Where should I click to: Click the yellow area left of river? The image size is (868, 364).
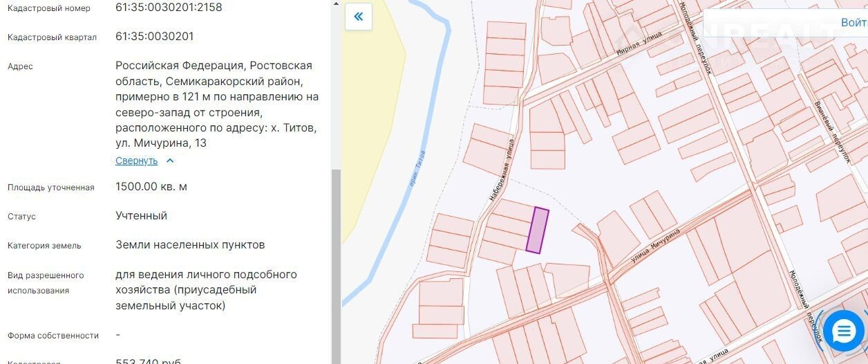point(373,138)
